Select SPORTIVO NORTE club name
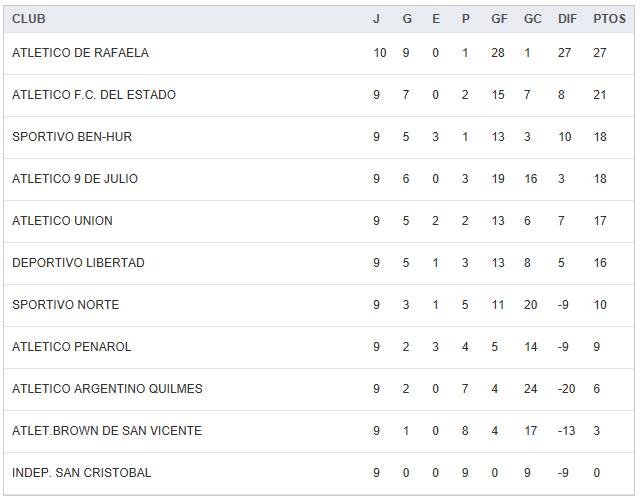Image resolution: width=640 pixels, height=498 pixels. coord(65,305)
